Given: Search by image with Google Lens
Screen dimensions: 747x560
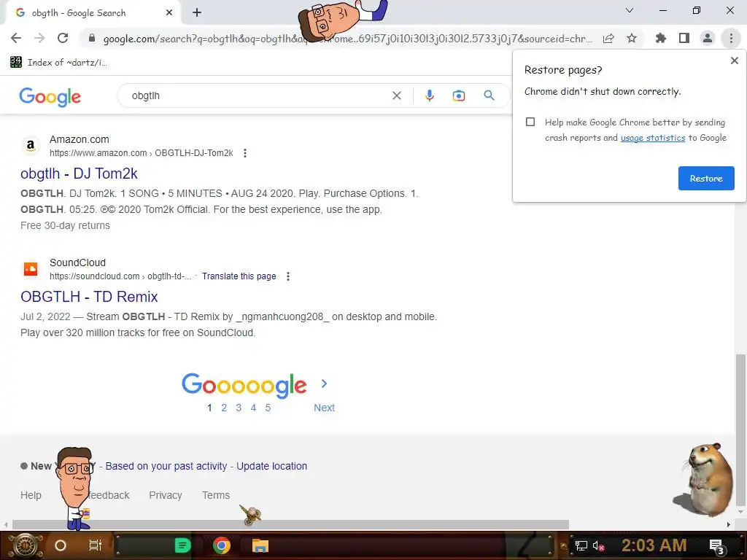Looking at the screenshot, I should click(458, 96).
